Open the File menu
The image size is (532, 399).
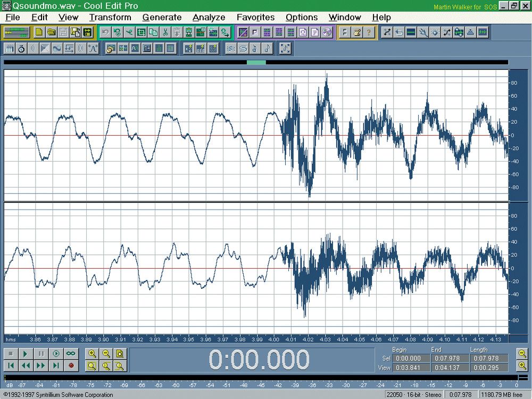coord(13,18)
